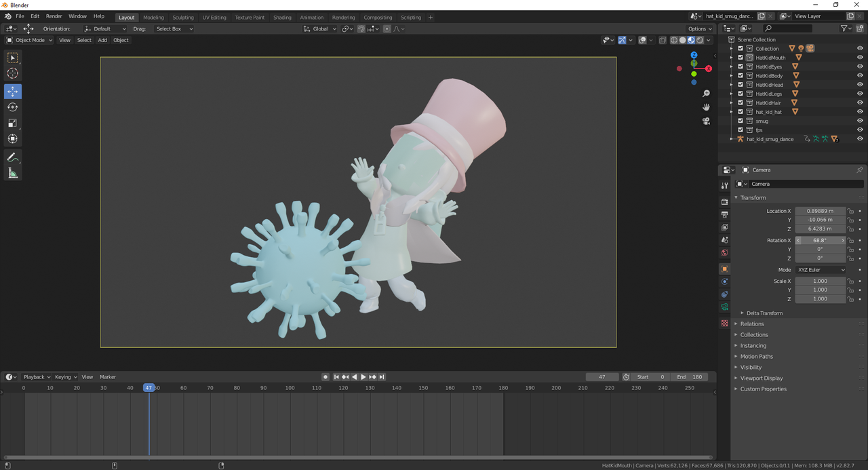Activate the Cursor tool in toolbar

(13, 73)
